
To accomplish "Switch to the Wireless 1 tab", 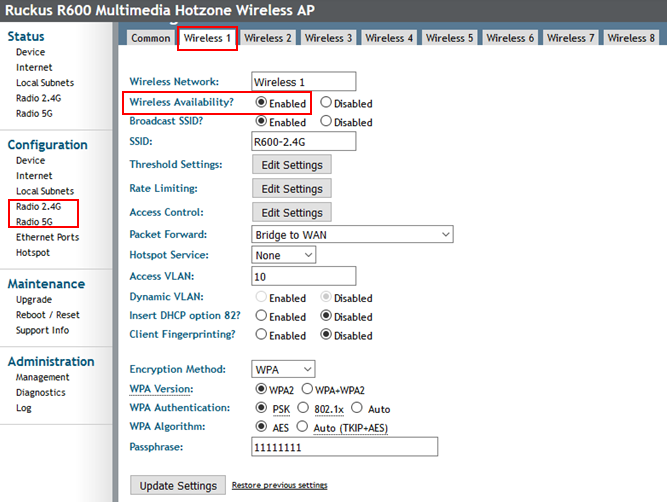I will pyautogui.click(x=207, y=38).
